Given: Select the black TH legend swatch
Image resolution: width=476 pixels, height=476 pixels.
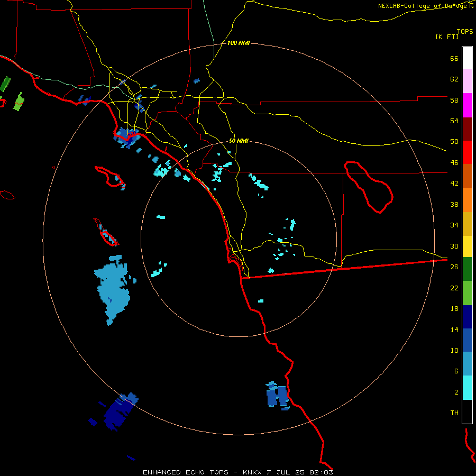Looking at the screenshot, I should click(467, 411).
